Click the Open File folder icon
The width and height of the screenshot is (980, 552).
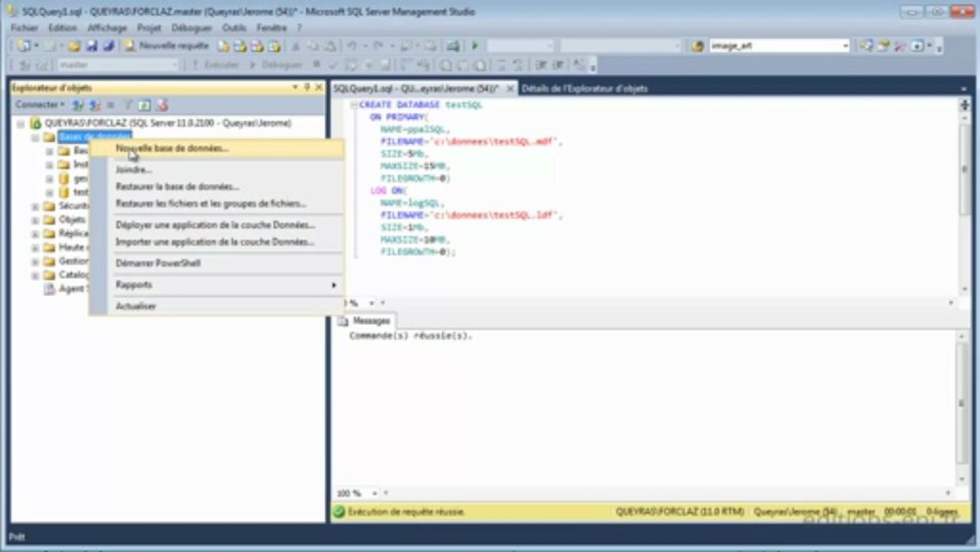(74, 46)
